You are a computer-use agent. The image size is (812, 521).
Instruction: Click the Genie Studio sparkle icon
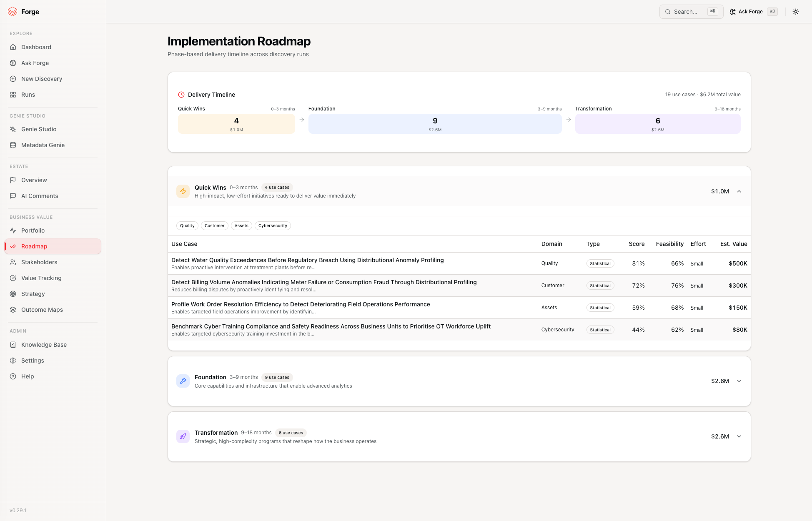pos(13,129)
